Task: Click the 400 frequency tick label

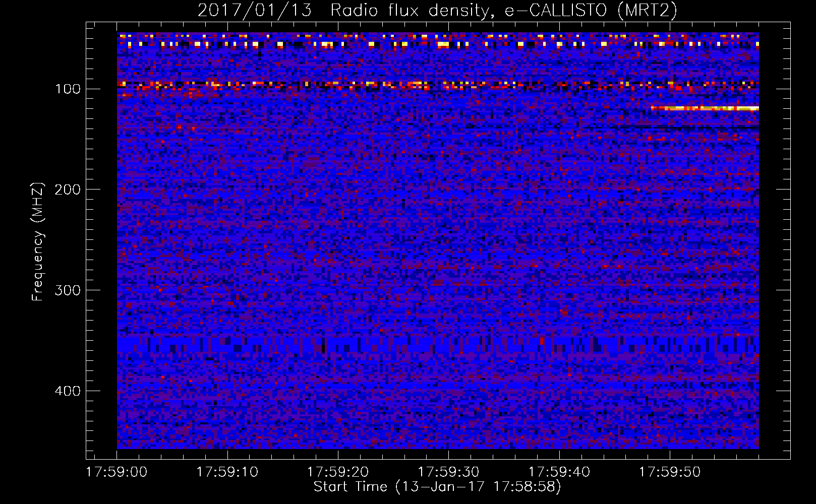Action: coord(68,391)
